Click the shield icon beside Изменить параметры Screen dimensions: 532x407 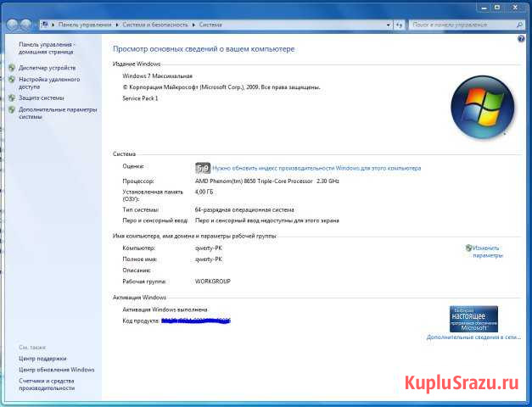point(469,248)
